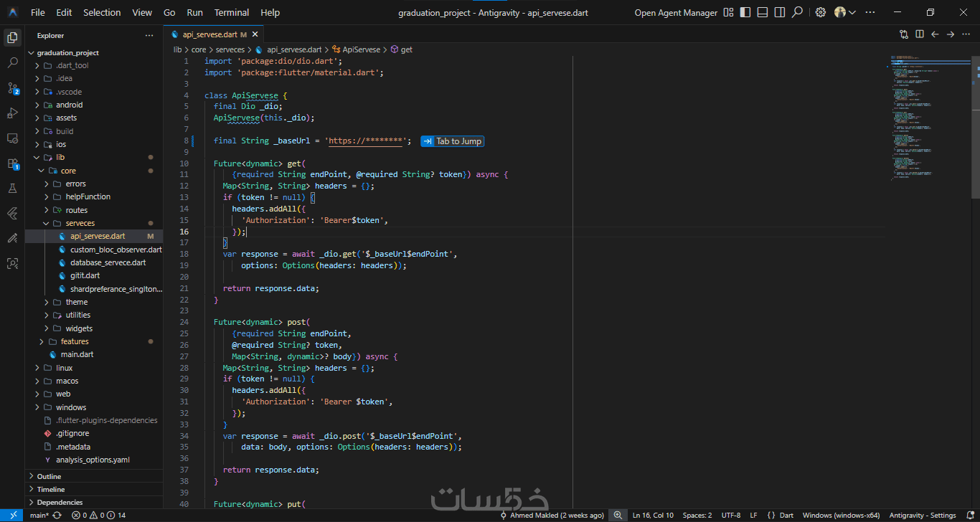Click the Synchronize Changes icon in status bar
The image size is (980, 522).
pos(57,515)
